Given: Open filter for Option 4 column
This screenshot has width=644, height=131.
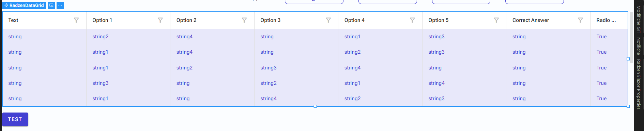Looking at the screenshot, I should coord(412,20).
